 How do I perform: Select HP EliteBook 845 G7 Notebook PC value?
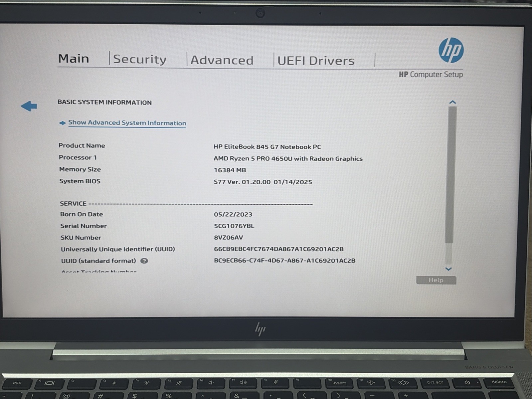[x=267, y=147]
